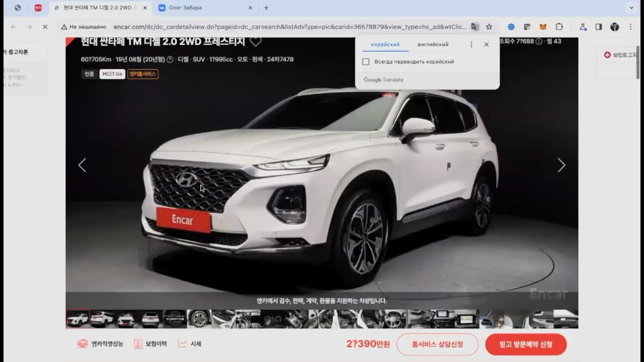Open Translate popup's three-dot options
This screenshot has width=644, height=362.
[471, 45]
